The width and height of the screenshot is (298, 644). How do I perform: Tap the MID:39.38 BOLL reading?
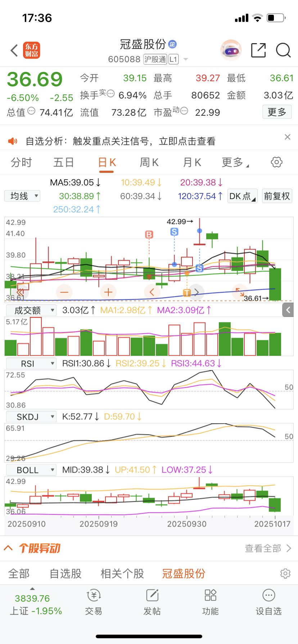click(x=86, y=470)
